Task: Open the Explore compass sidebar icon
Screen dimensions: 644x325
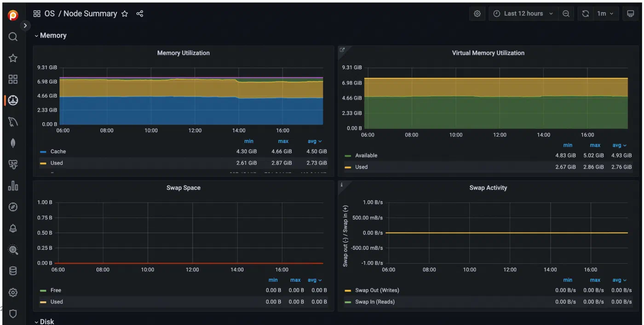Action: pyautogui.click(x=13, y=207)
